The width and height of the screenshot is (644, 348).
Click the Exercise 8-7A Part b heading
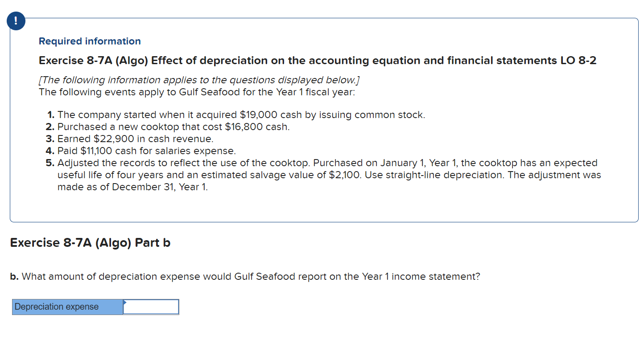[x=90, y=242]
